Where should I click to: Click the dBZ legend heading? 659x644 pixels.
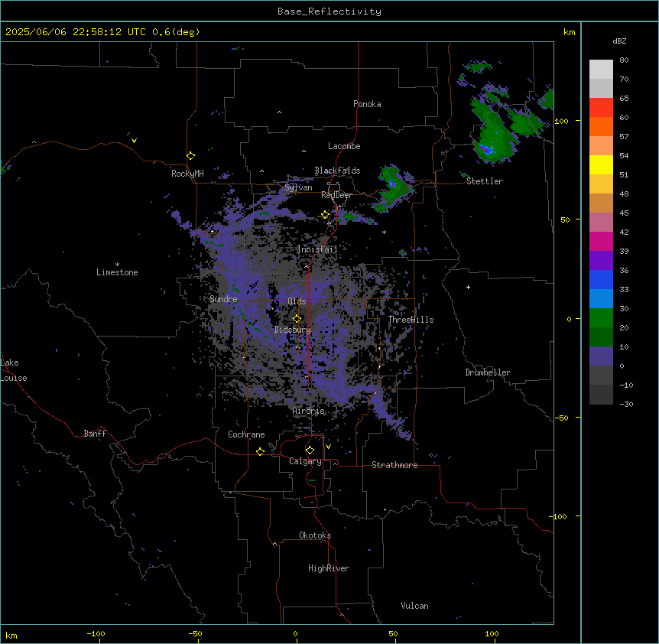click(x=619, y=41)
